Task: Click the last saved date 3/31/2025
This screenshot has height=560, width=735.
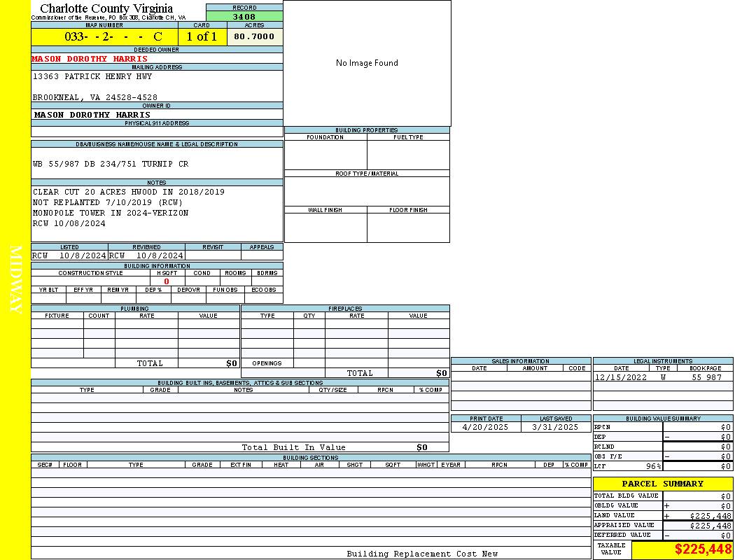Action: click(x=555, y=427)
